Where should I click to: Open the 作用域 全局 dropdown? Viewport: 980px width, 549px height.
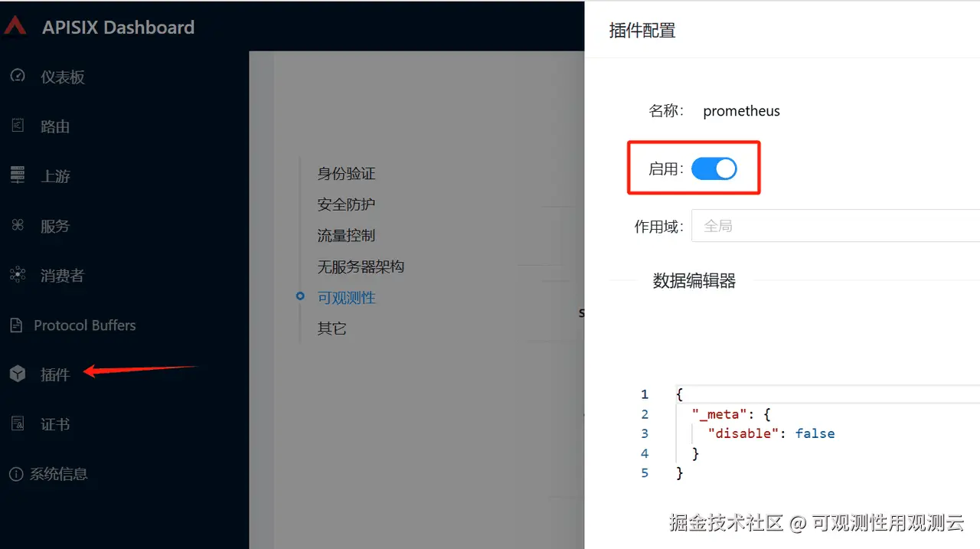tap(835, 226)
